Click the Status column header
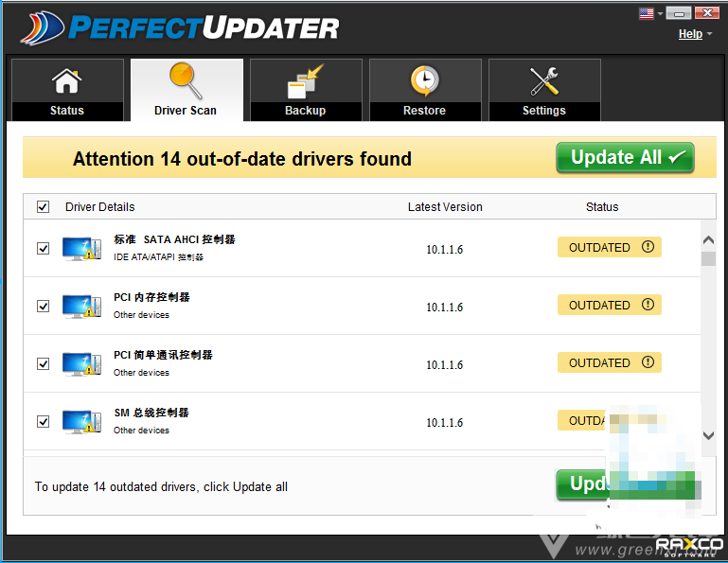This screenshot has height=563, width=728. pyautogui.click(x=602, y=207)
